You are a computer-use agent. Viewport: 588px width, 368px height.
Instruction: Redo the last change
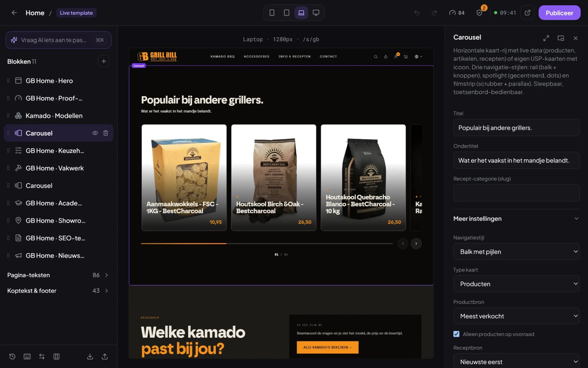pyautogui.click(x=434, y=13)
